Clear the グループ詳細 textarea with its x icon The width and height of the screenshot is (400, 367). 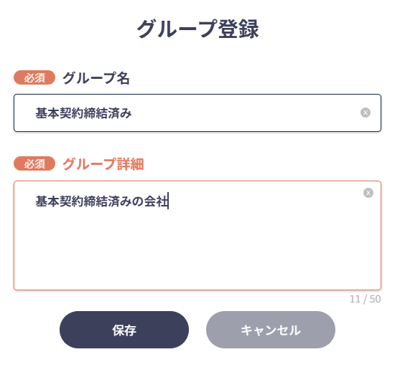(368, 193)
